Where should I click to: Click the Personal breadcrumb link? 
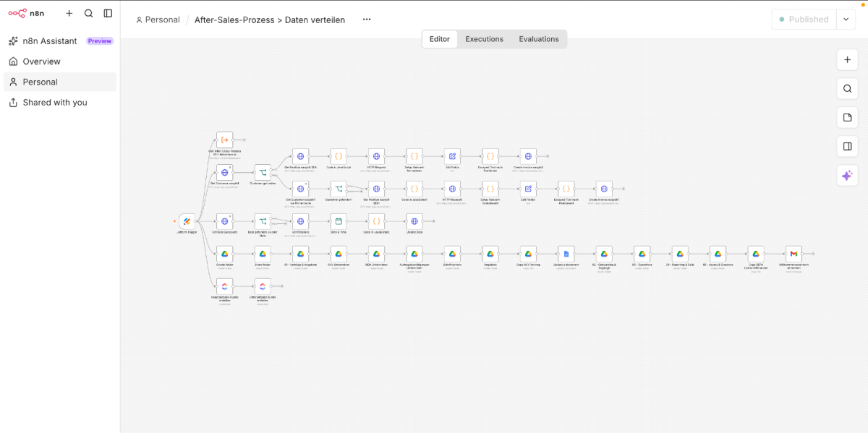[x=158, y=20]
